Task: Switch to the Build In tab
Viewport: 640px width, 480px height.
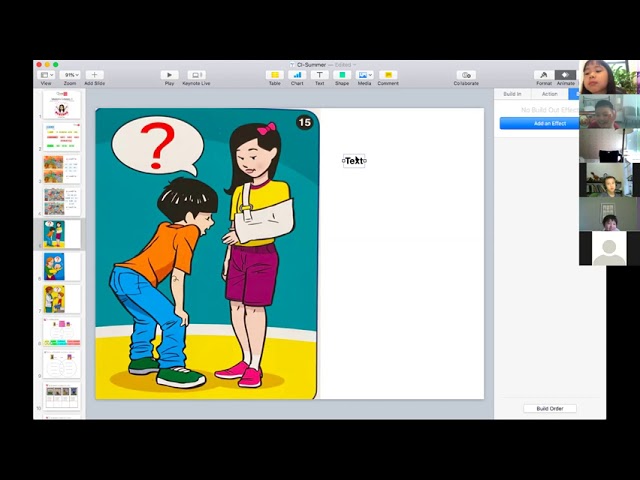Action: pos(512,94)
